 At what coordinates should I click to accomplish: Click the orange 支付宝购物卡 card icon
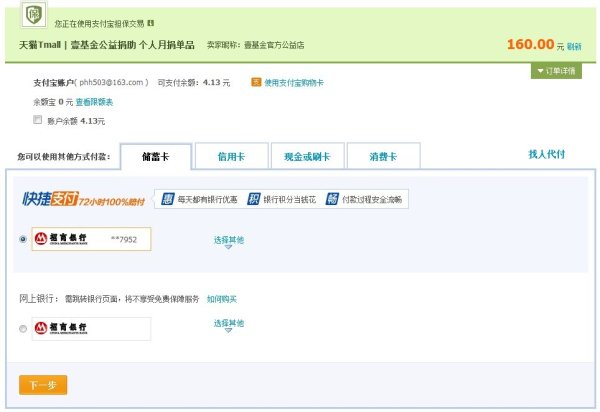click(x=256, y=83)
